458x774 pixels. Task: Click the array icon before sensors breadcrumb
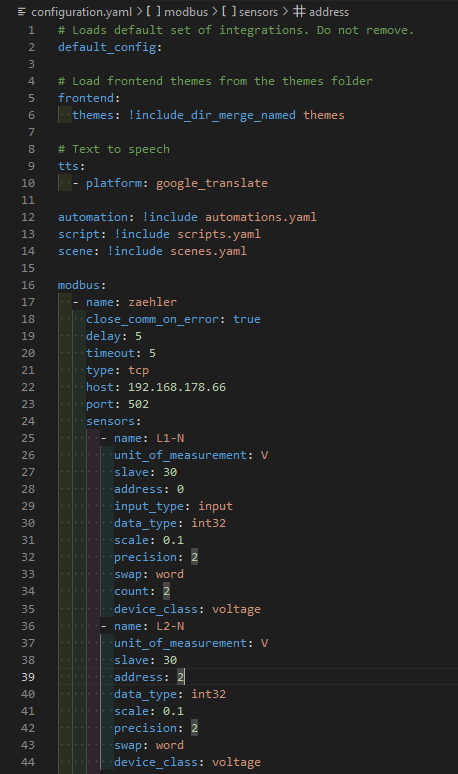tap(229, 11)
